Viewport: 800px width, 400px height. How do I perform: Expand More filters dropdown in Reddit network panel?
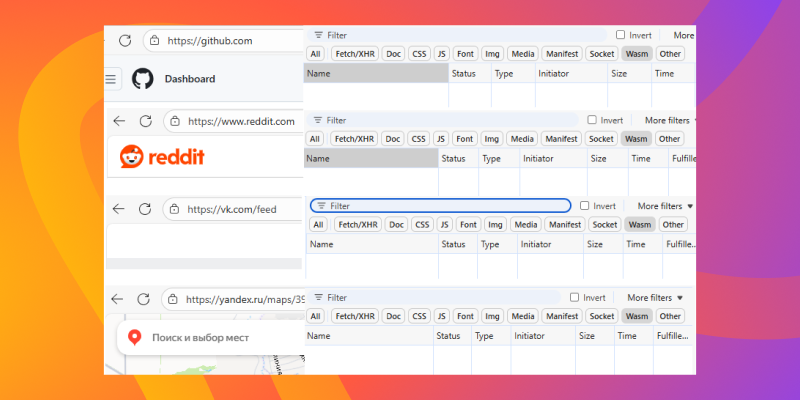pos(670,120)
